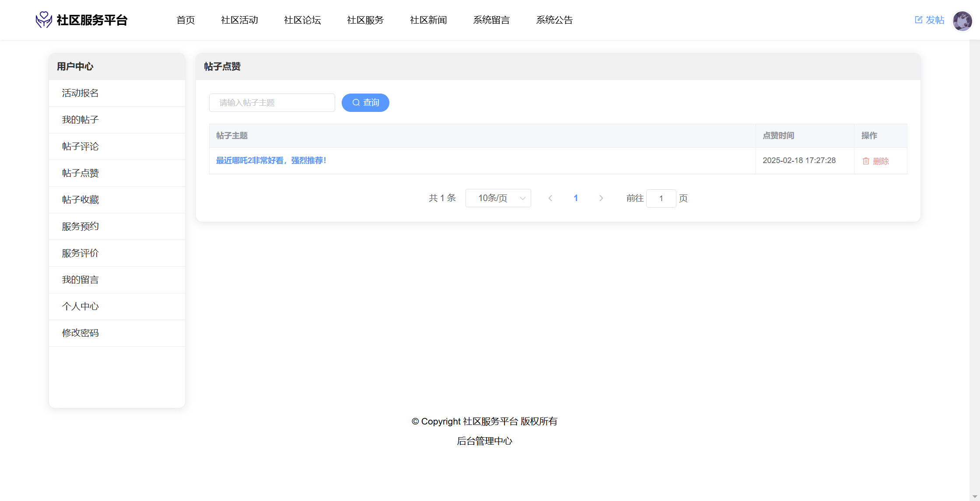The image size is (980, 501).
Task: Go to next page arrow
Action: coord(601,198)
